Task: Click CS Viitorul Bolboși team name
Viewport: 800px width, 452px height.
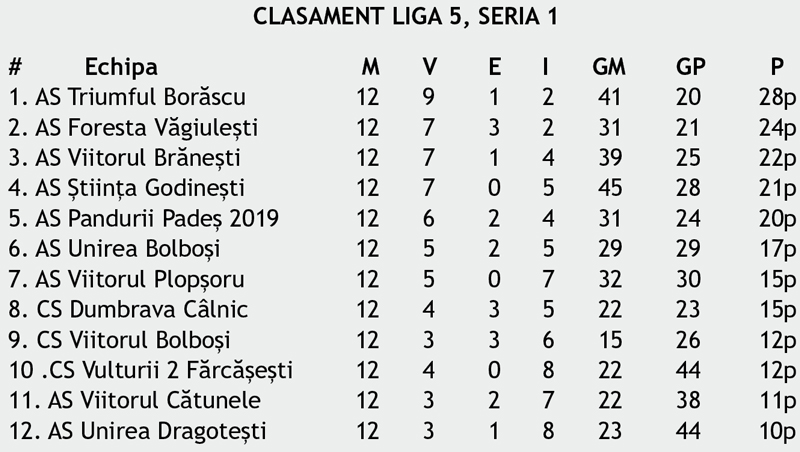Action: click(133, 340)
